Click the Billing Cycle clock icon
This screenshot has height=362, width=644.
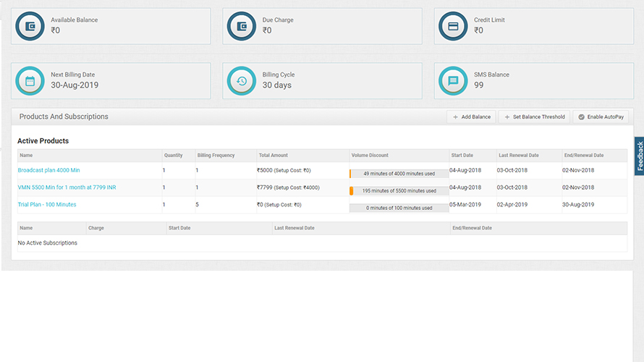click(242, 81)
